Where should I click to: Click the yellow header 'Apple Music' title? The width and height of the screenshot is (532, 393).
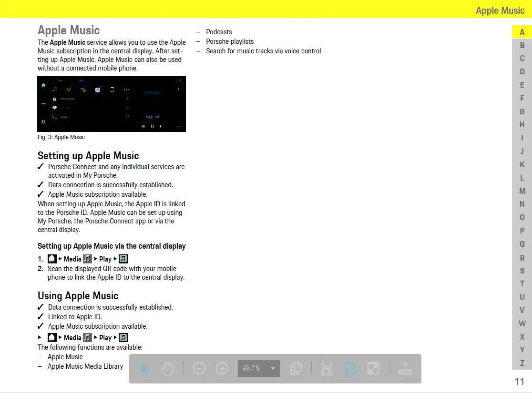pyautogui.click(x=500, y=10)
